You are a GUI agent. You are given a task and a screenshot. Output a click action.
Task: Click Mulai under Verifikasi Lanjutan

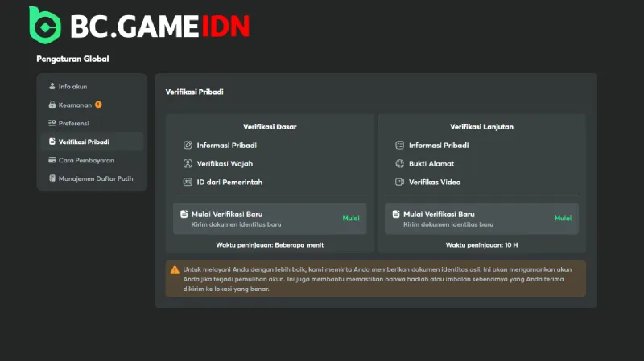pyautogui.click(x=563, y=218)
